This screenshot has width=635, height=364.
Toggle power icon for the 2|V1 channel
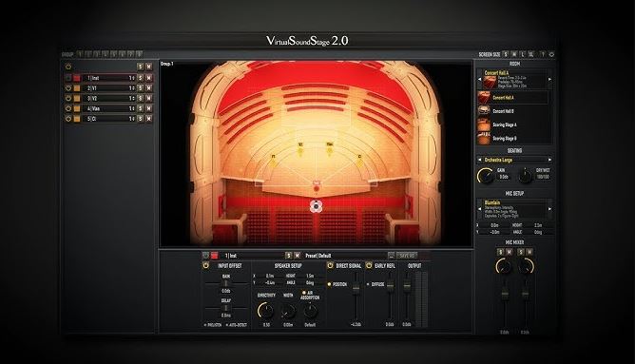click(x=68, y=87)
